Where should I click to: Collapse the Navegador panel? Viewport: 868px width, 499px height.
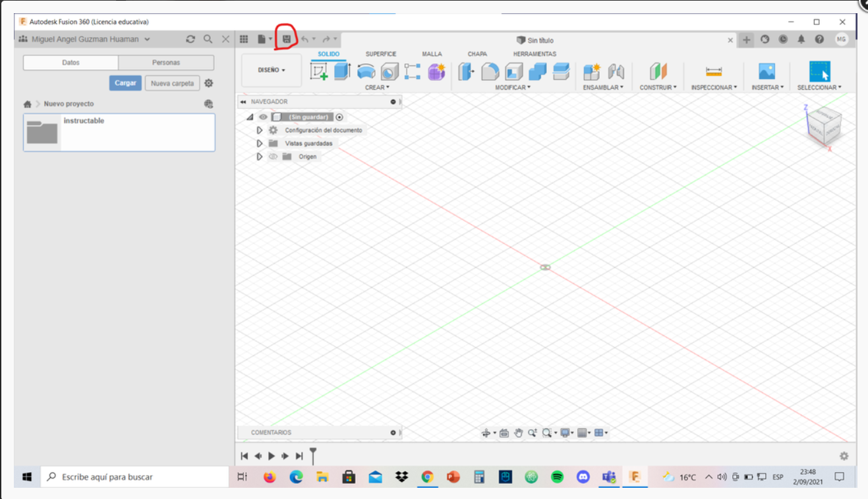pos(243,102)
